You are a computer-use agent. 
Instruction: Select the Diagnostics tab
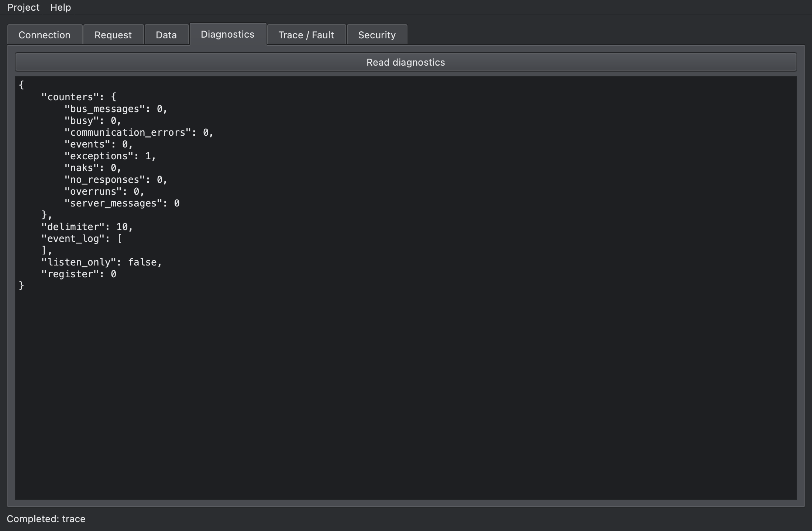click(x=228, y=34)
